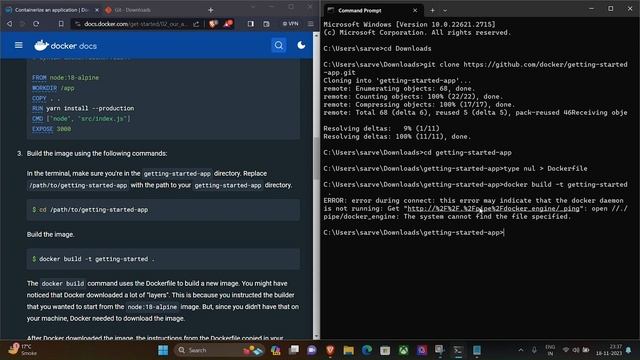Open Microsoft Edge from taskbar

(x=367, y=350)
